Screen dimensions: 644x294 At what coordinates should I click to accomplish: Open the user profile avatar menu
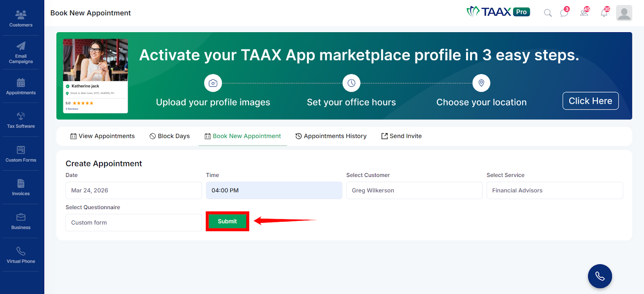[x=624, y=13]
